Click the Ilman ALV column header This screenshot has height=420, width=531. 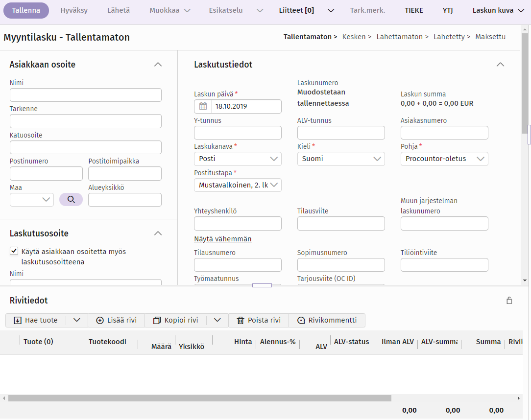click(x=398, y=342)
